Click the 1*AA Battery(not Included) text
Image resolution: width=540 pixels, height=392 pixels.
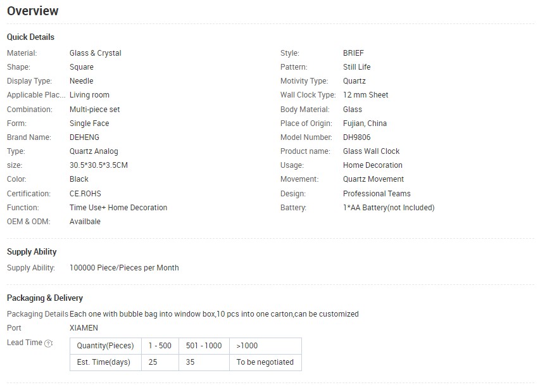pos(389,208)
